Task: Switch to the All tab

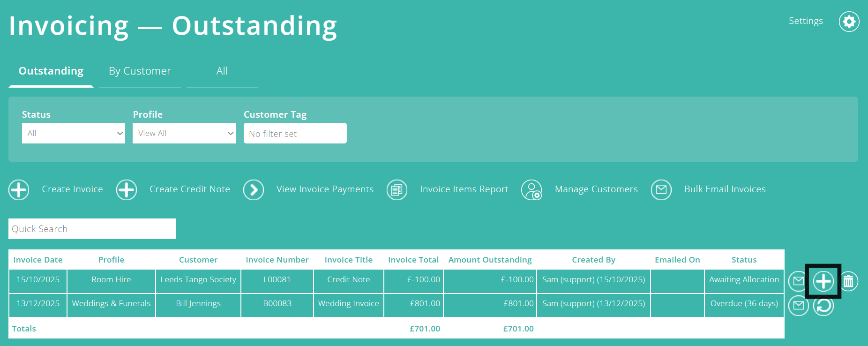Action: [222, 71]
